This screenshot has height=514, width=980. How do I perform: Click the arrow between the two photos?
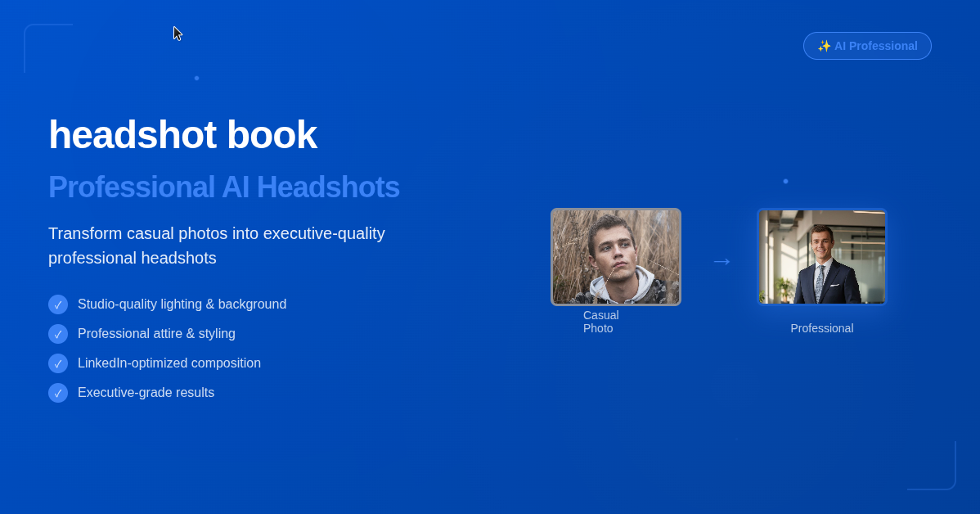(721, 261)
